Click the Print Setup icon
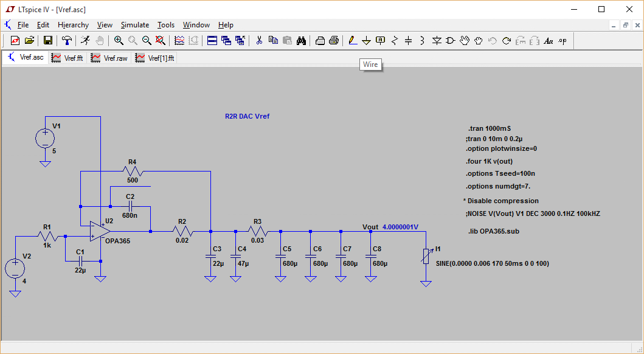The width and height of the screenshot is (644, 354). (x=320, y=41)
